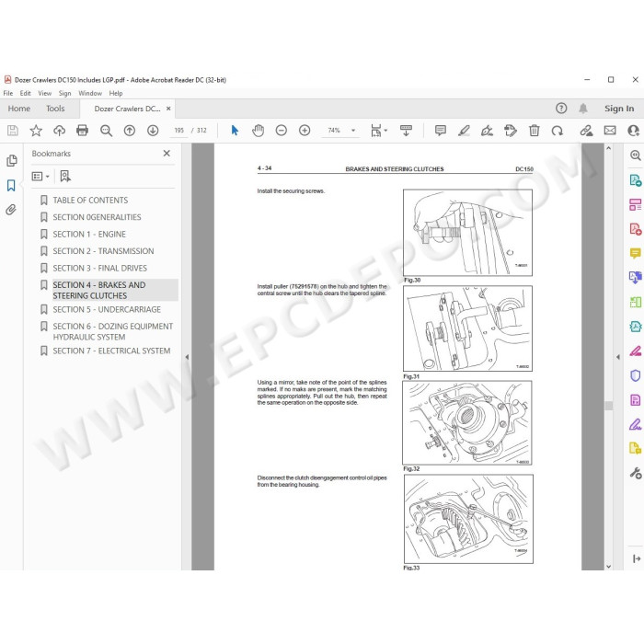Close the Bookmarks panel
Image resolution: width=644 pixels, height=644 pixels.
point(167,154)
